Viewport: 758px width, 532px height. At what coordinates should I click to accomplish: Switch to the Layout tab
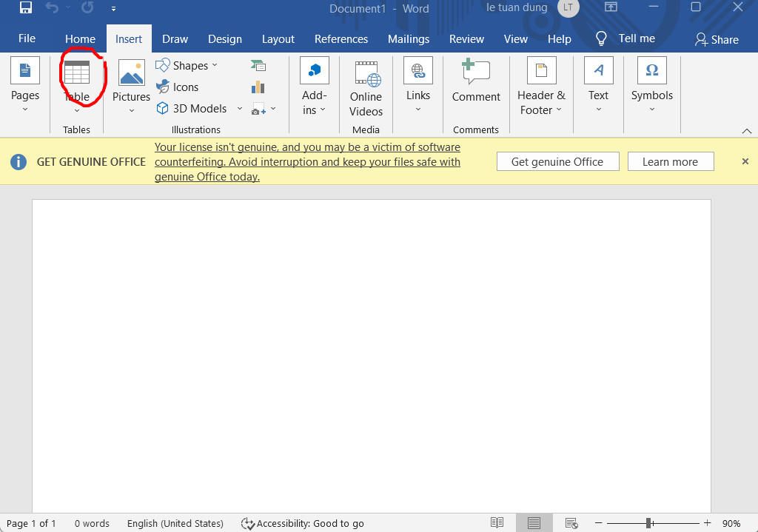(x=278, y=39)
